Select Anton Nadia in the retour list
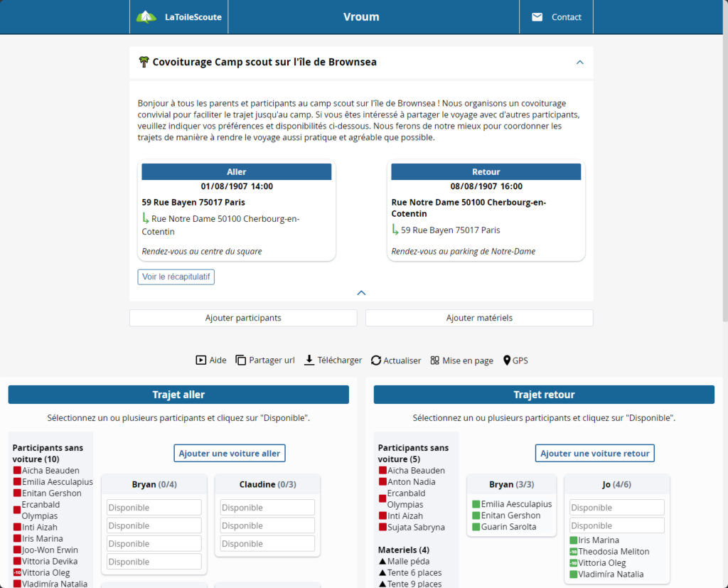 (x=411, y=482)
